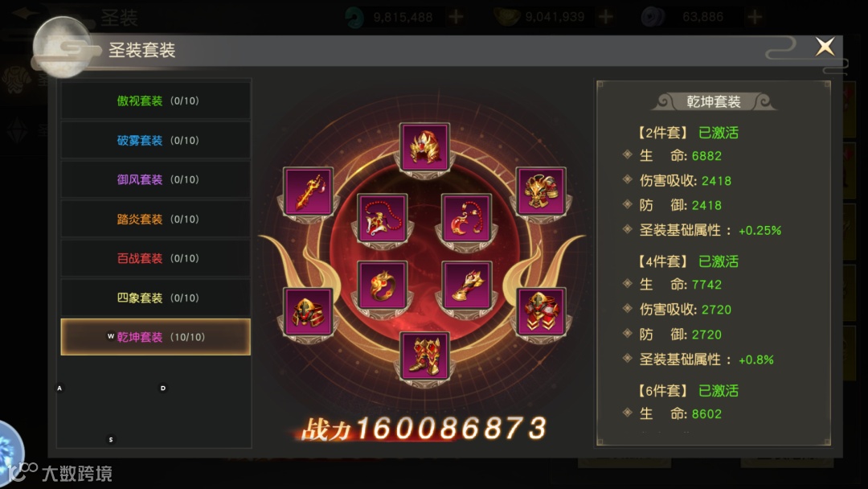
Task: Open the golden boots slot at bottom
Action: point(424,356)
